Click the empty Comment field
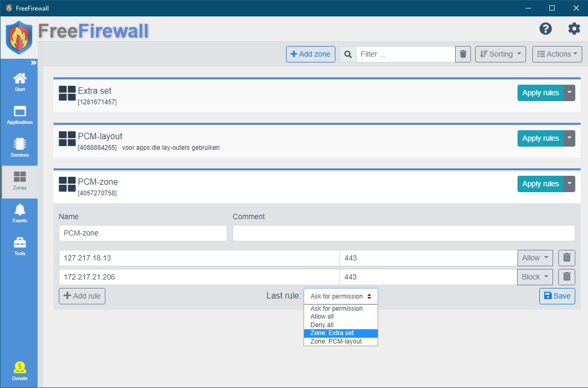588x388 pixels. [404, 233]
